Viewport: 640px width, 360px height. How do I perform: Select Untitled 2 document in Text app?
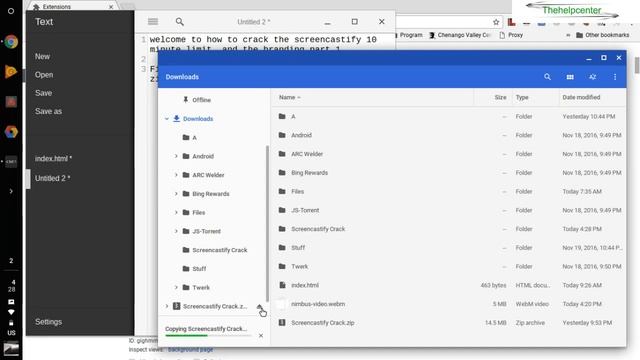53,178
